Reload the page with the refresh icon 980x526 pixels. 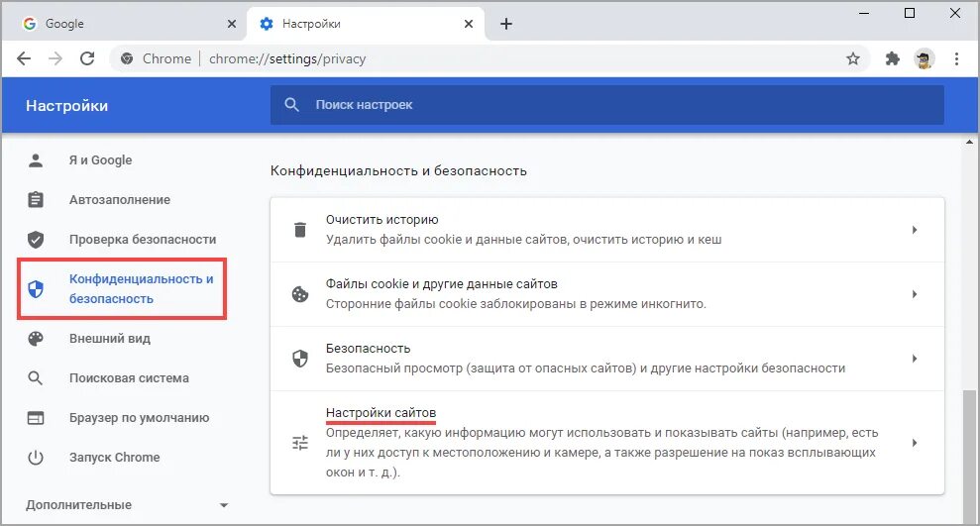[87, 58]
